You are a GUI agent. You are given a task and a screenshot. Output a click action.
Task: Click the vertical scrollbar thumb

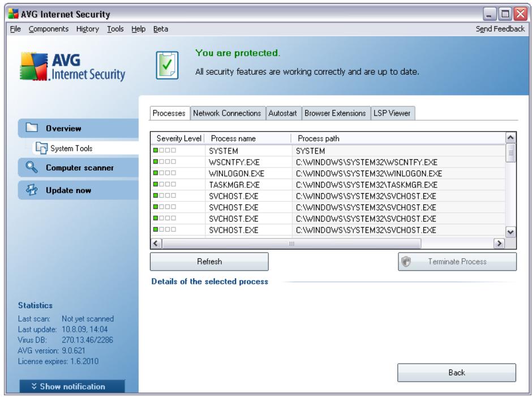click(510, 153)
